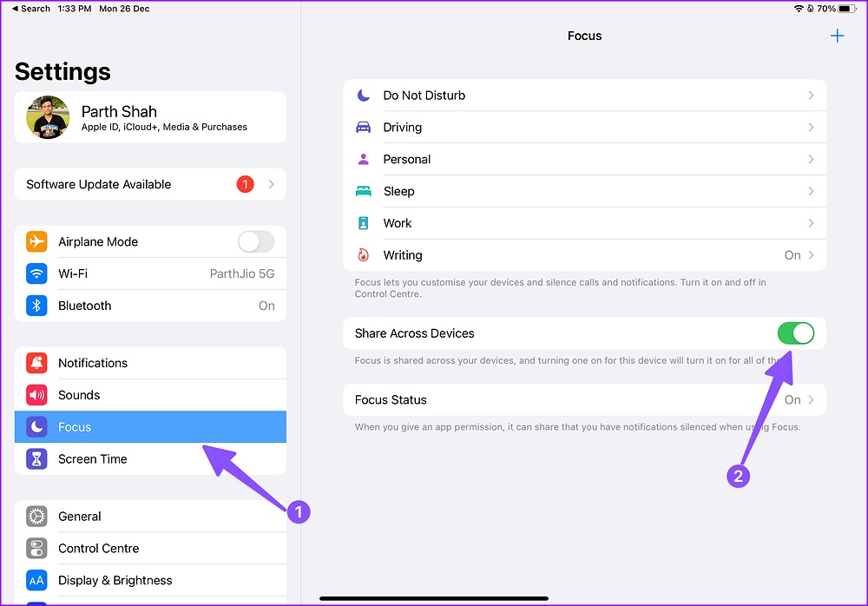Viewport: 868px width, 606px height.
Task: Disable Share Across Devices switch
Action: 795,333
